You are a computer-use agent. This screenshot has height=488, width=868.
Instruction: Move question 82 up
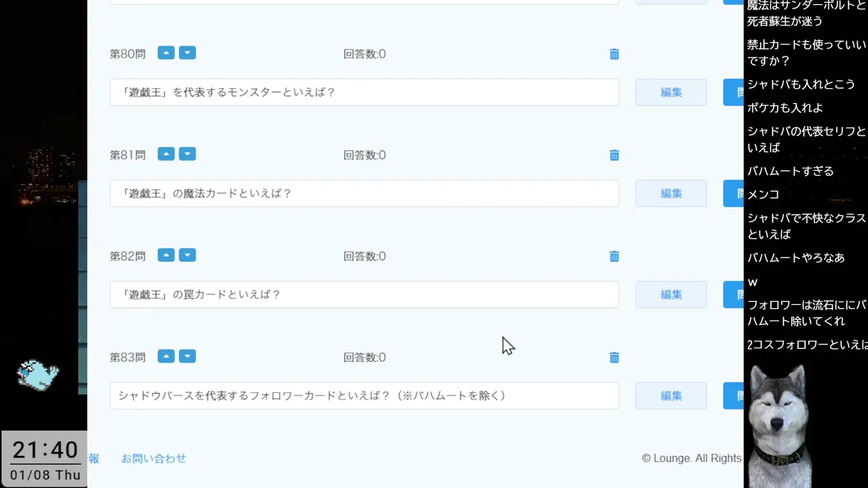click(x=166, y=255)
